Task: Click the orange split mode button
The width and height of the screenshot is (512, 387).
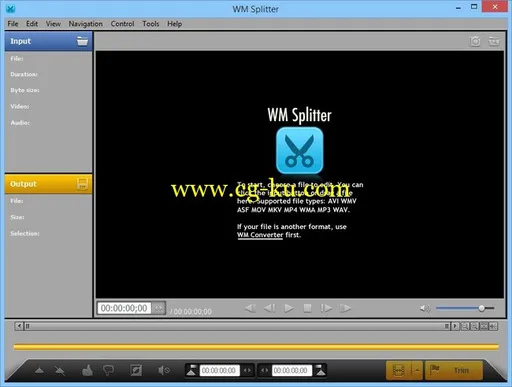Action: (x=399, y=370)
